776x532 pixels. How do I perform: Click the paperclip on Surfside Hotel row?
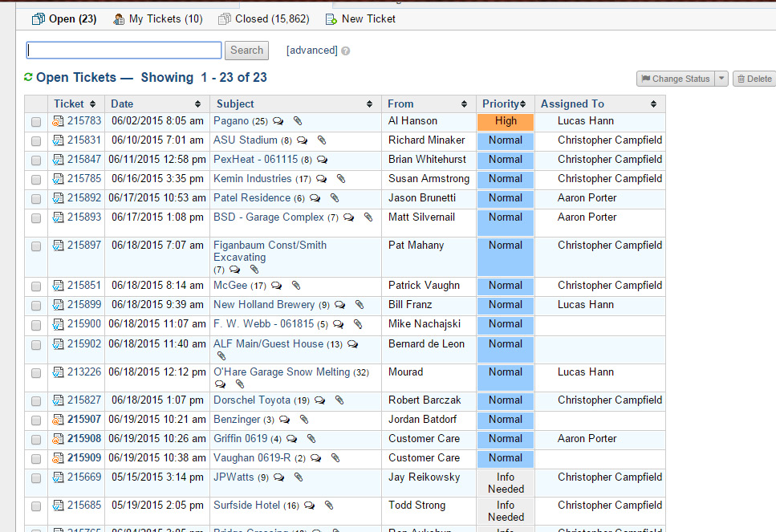(x=329, y=506)
